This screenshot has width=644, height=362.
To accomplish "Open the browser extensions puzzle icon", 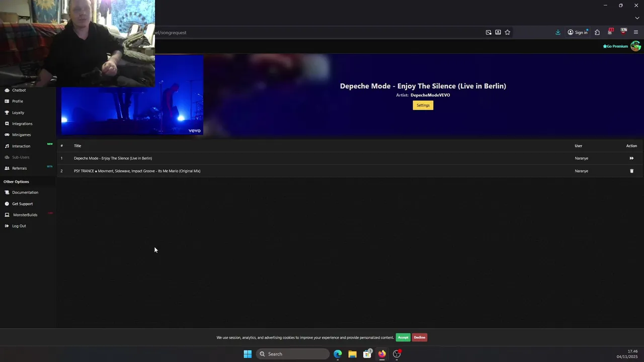I will point(597,32).
